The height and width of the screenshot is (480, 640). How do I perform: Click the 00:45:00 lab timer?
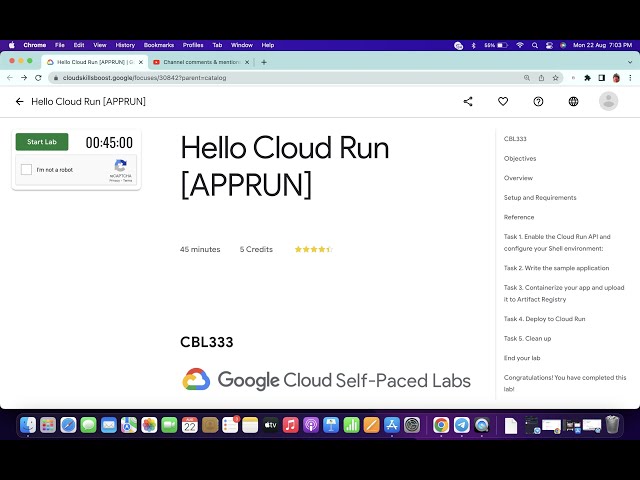(109, 142)
